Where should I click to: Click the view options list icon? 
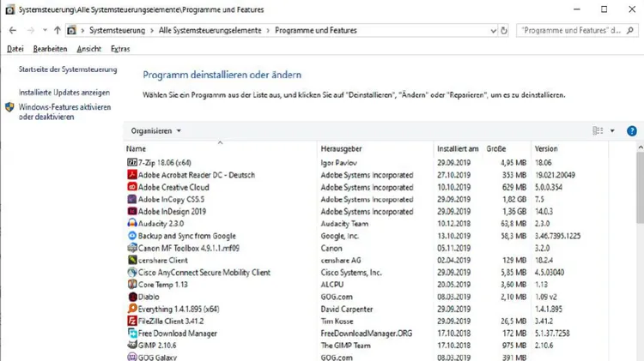click(x=598, y=131)
